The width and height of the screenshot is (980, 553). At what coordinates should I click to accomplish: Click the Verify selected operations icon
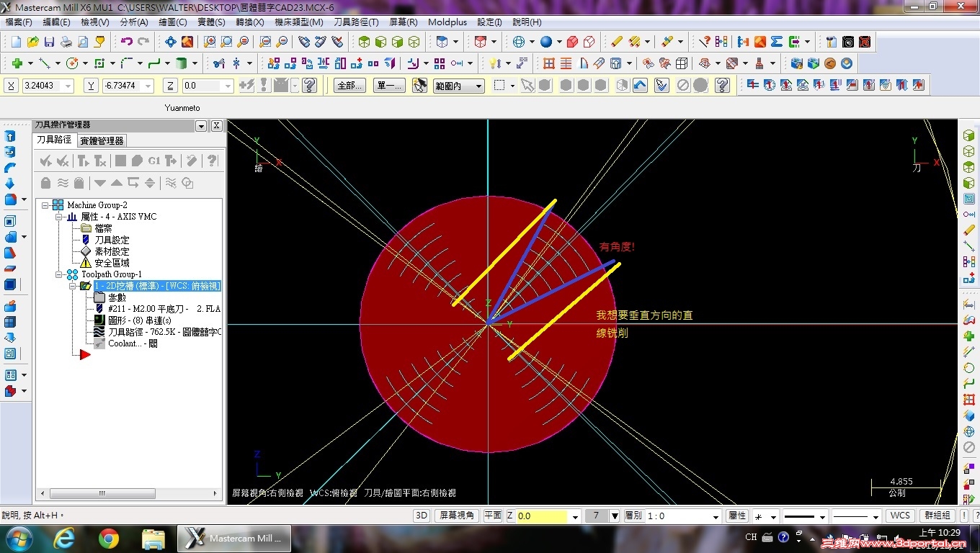137,161
